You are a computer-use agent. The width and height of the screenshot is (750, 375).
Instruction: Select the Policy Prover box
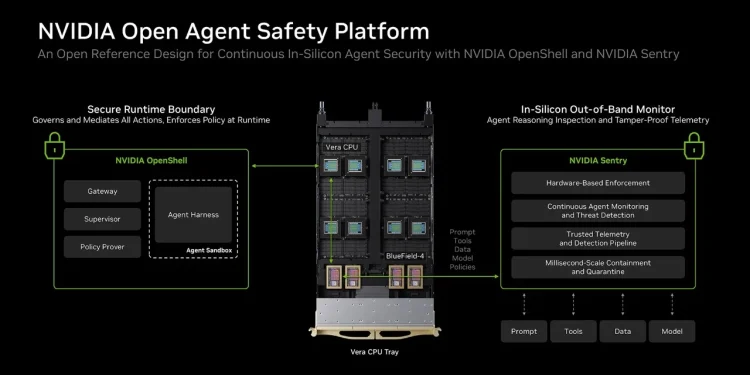coord(102,247)
